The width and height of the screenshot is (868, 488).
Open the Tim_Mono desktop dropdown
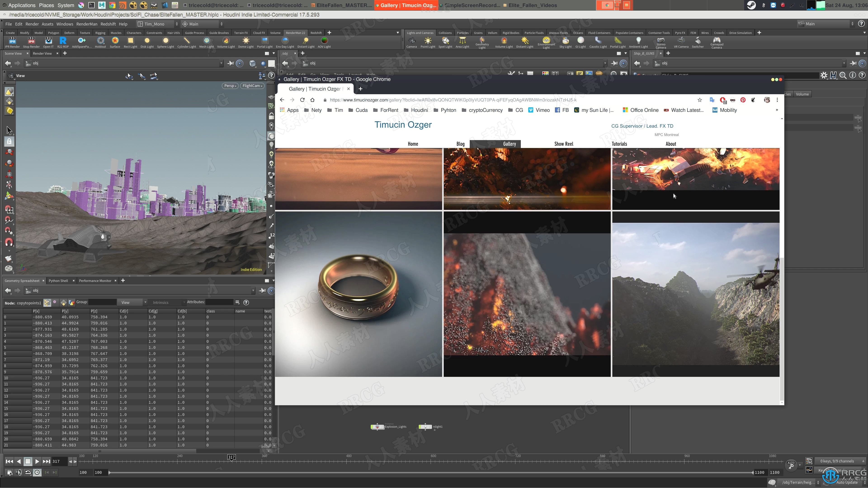[x=158, y=24]
